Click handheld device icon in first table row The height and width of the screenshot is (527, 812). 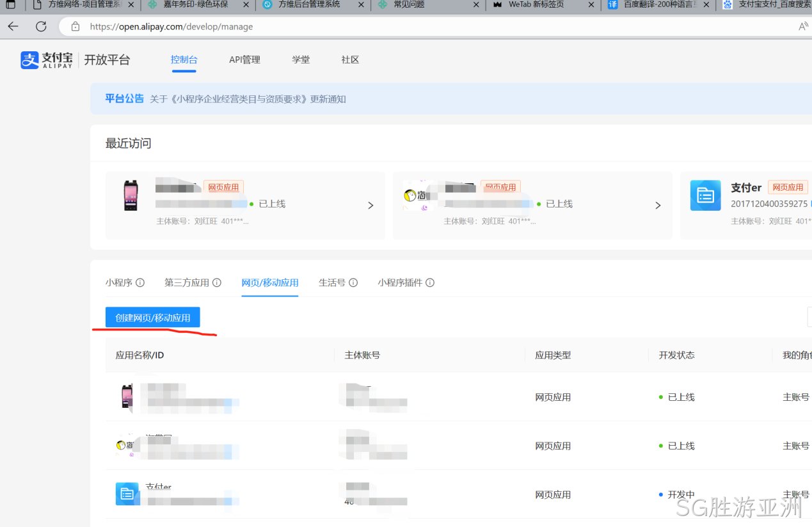[x=127, y=396]
